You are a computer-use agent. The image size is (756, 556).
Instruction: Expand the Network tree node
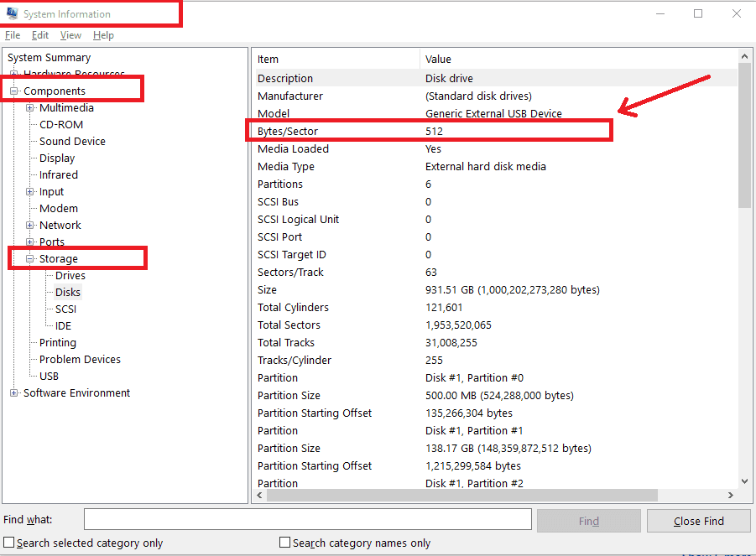[x=30, y=225]
